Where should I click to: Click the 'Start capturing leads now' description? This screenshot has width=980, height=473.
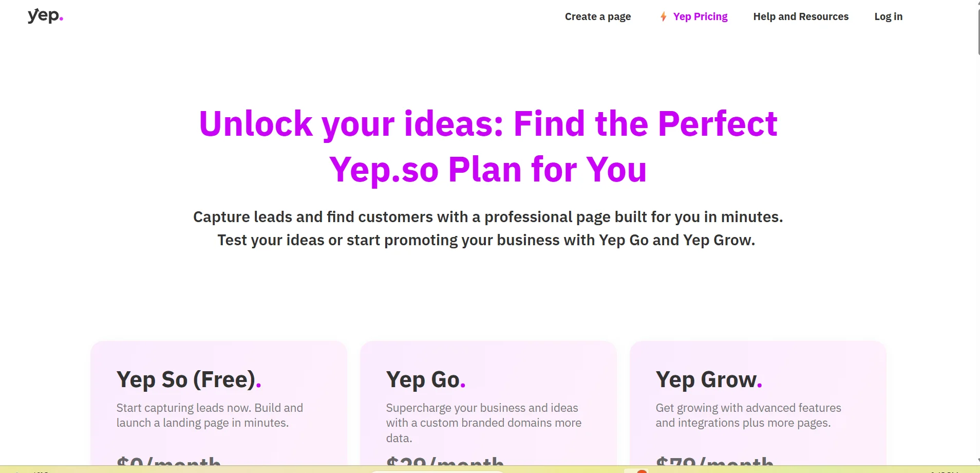pos(210,415)
